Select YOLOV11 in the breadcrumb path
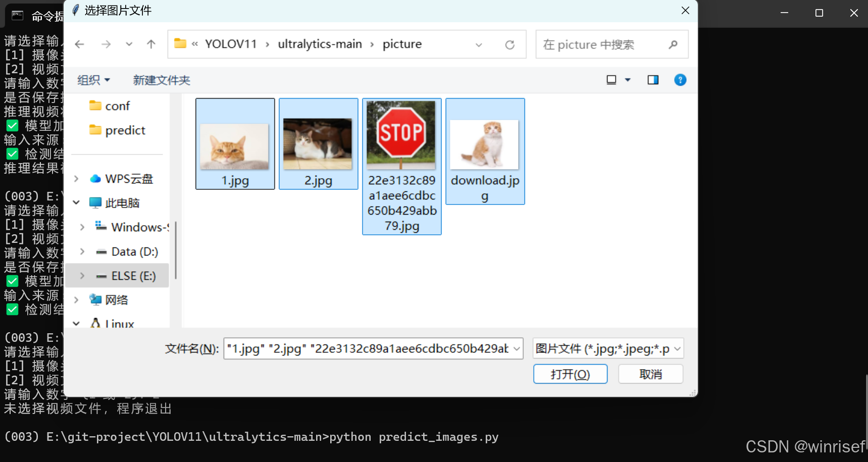This screenshot has height=462, width=868. (231, 44)
